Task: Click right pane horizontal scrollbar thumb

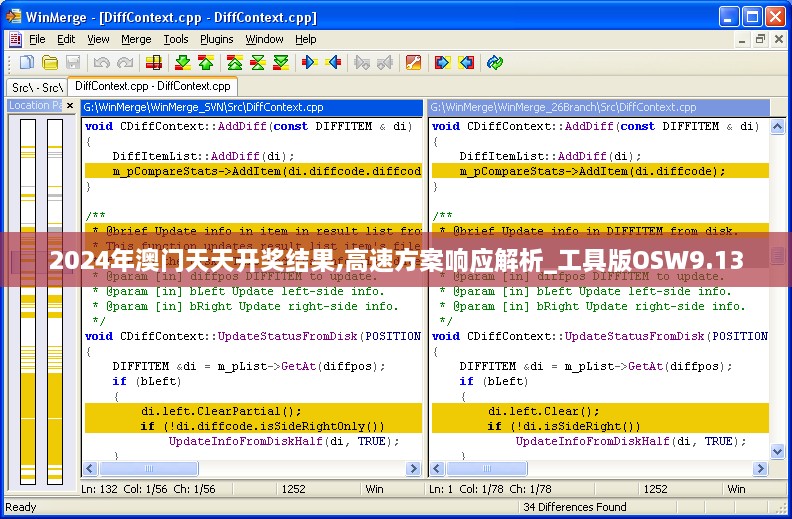Action: pyautogui.click(x=486, y=469)
